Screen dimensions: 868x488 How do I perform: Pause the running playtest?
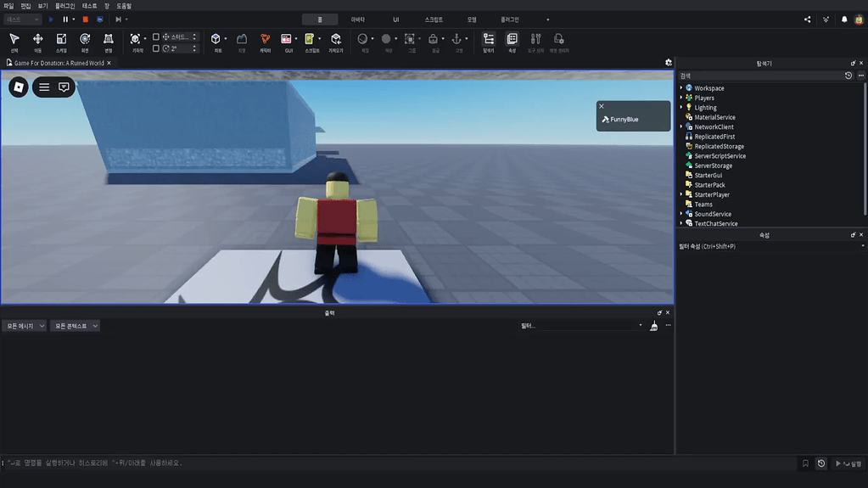(x=65, y=20)
